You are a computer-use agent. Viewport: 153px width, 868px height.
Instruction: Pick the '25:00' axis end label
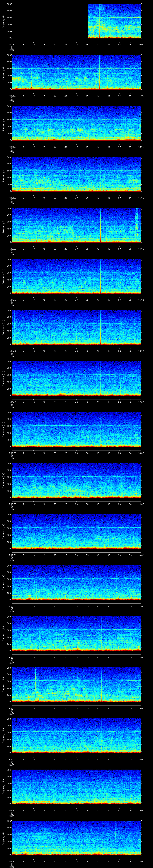pyautogui.click(x=141, y=810)
